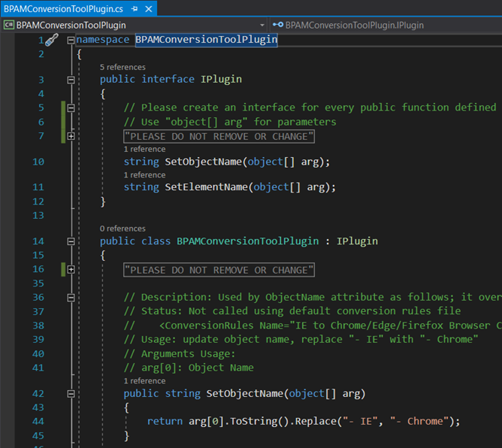Collapse the comment block on line 5

coord(71,108)
